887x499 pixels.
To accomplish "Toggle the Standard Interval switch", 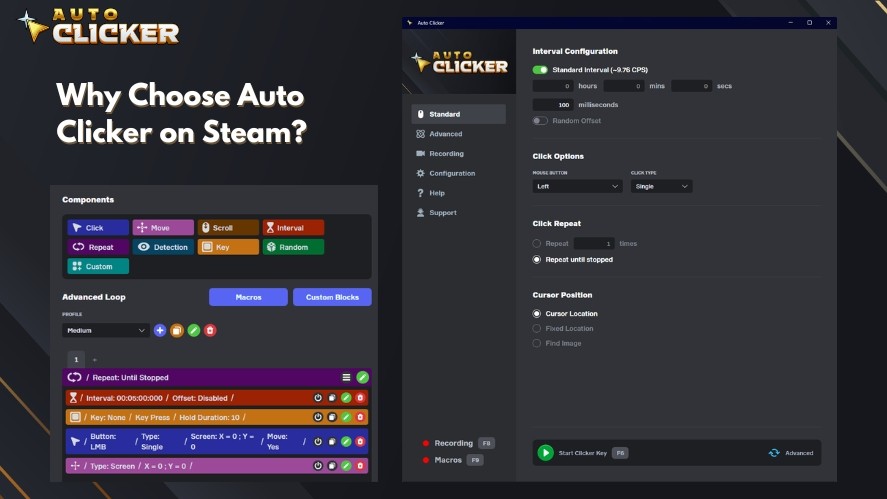I will (540, 70).
